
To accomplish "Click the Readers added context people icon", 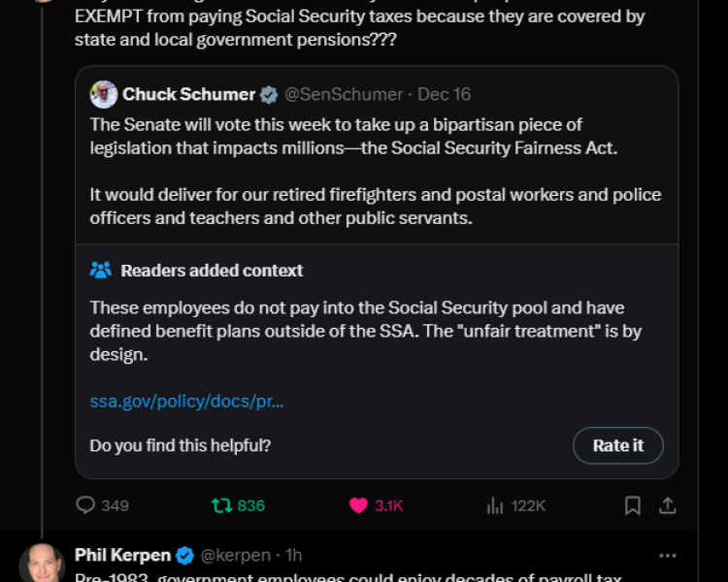I will coord(101,271).
